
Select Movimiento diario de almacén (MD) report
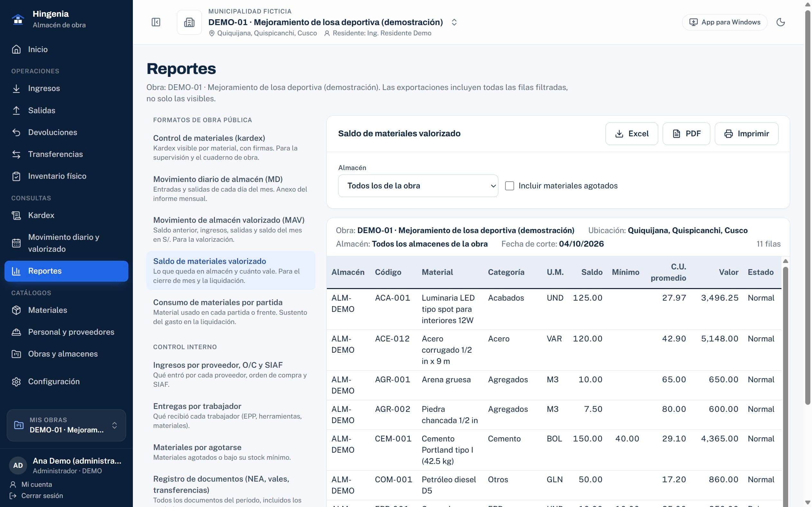click(231, 188)
